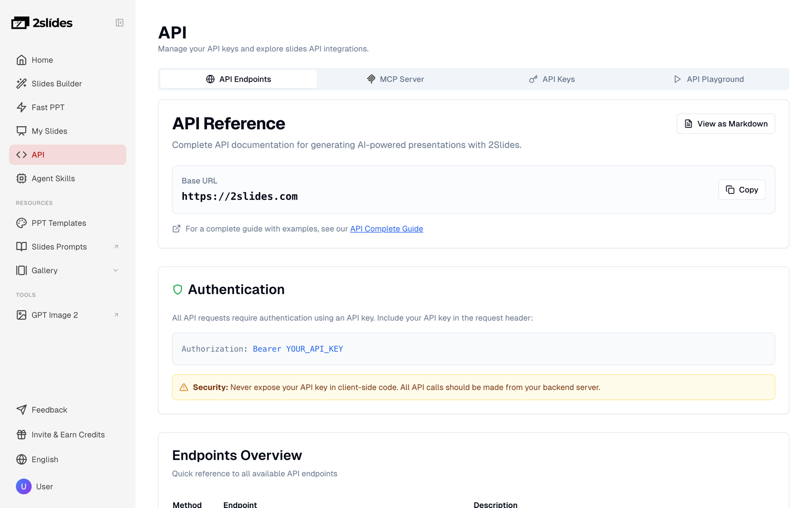Click the Slides Prompts book icon
The image size is (812, 508).
click(21, 247)
